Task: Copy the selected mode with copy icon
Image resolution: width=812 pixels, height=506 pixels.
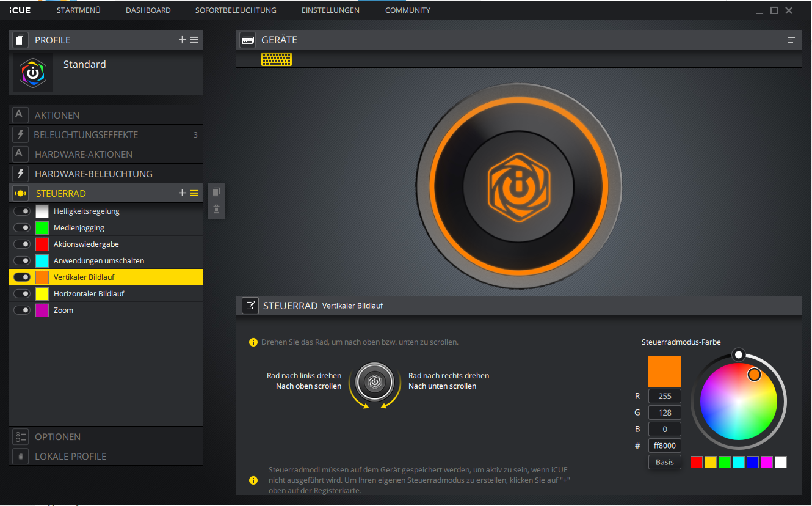Action: tap(216, 192)
